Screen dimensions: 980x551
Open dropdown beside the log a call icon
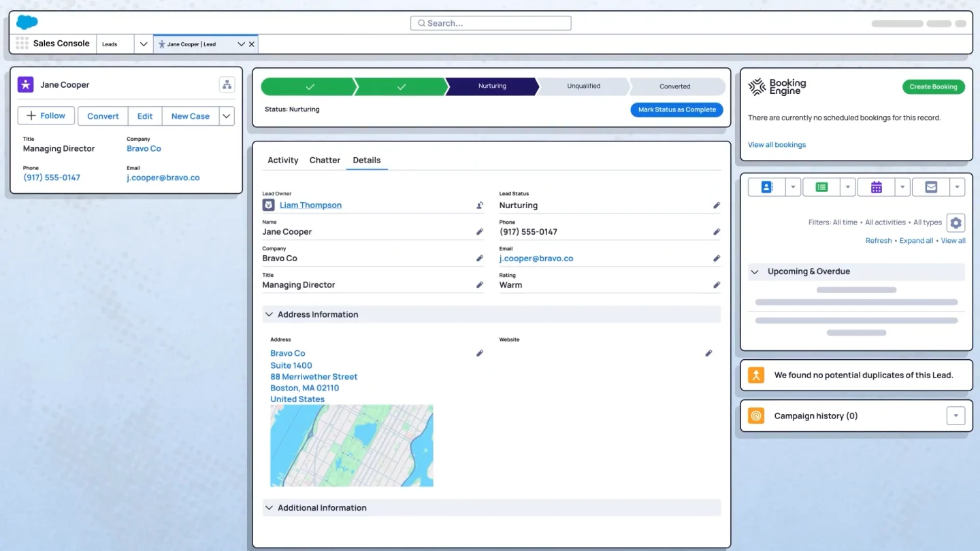(847, 187)
